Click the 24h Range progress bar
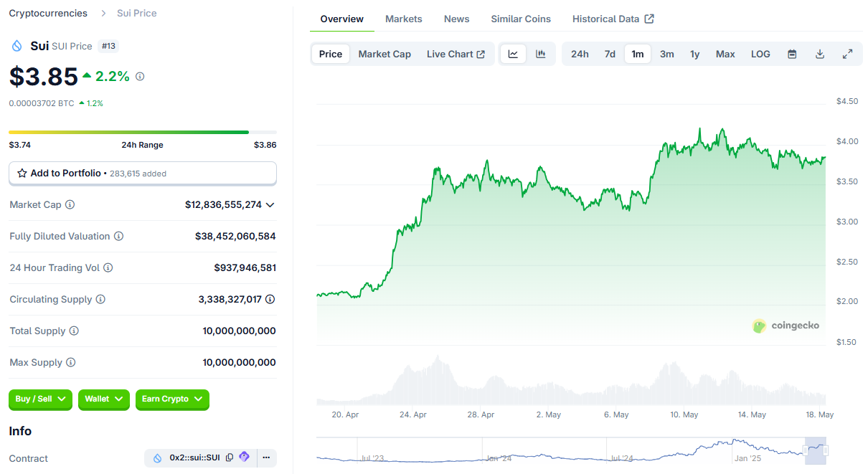Screen dimensions: 868x474 click(x=143, y=132)
